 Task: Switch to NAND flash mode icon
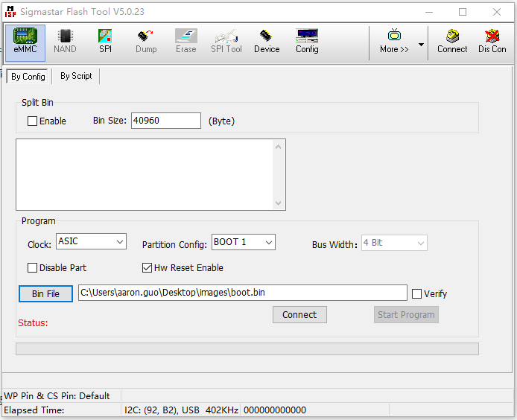point(65,42)
